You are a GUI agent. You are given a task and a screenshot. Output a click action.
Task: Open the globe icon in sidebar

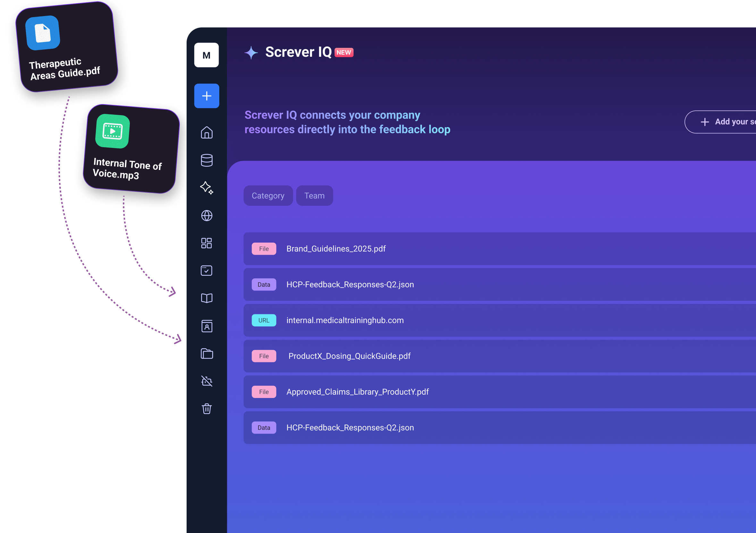(206, 216)
